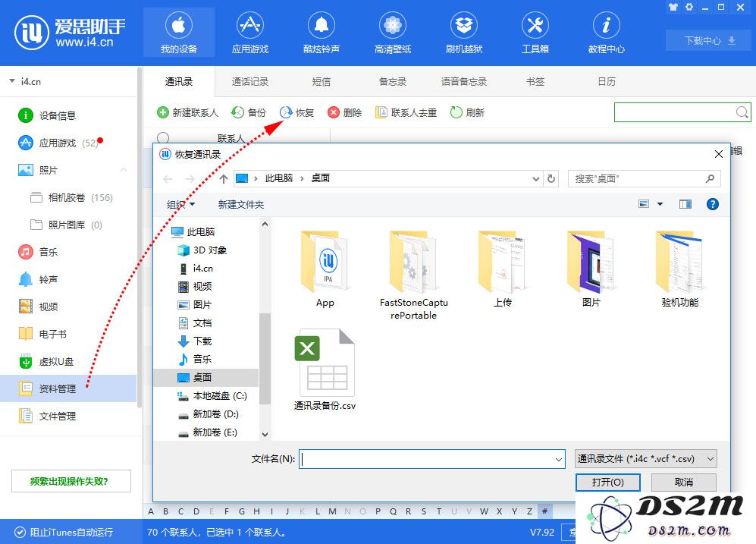
Task: Switch to the 书签 tab
Action: click(535, 81)
